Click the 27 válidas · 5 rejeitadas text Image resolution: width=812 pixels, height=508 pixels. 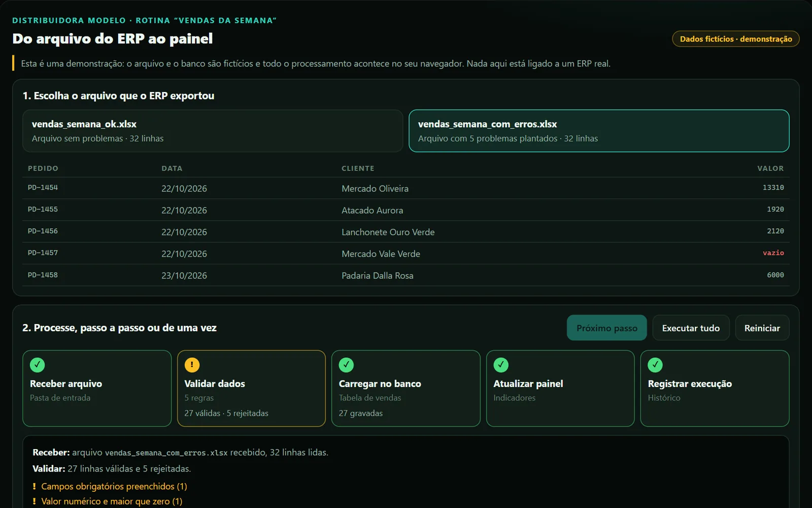pyautogui.click(x=226, y=413)
